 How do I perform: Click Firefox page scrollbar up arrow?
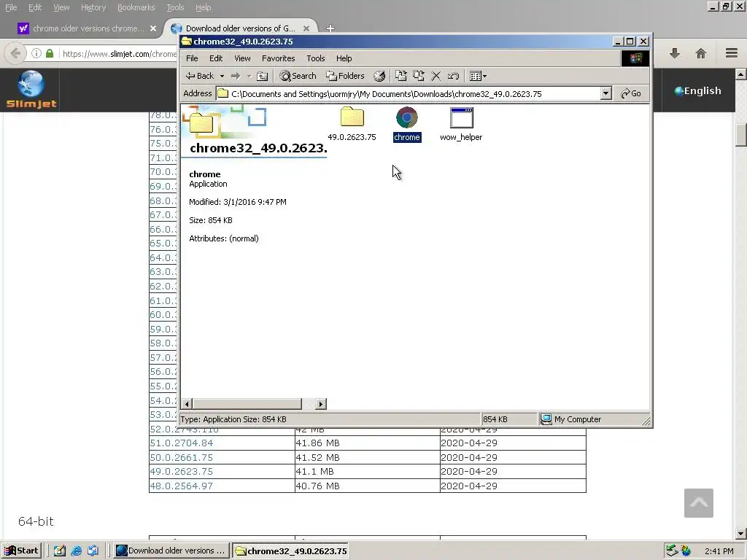pos(741,74)
